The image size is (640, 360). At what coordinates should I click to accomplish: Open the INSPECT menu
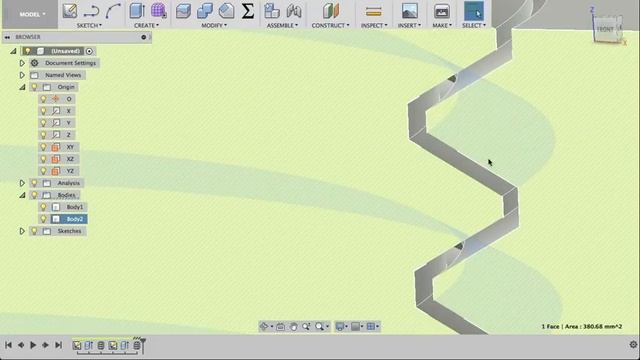[x=374, y=25]
